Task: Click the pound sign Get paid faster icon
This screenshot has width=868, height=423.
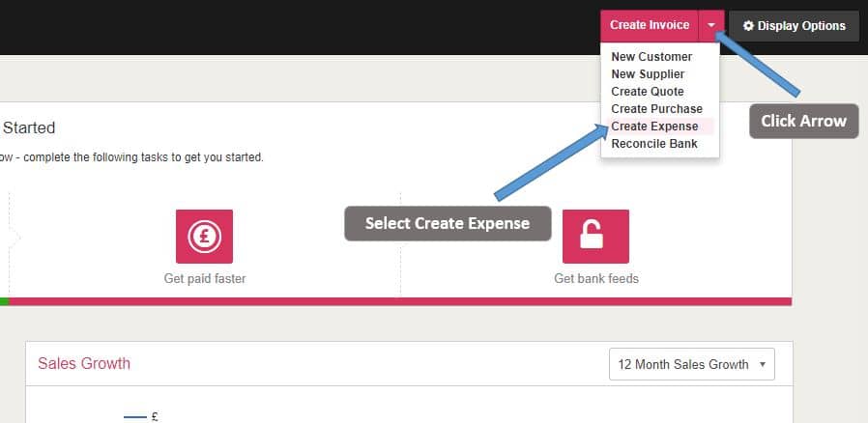Action: [x=205, y=237]
